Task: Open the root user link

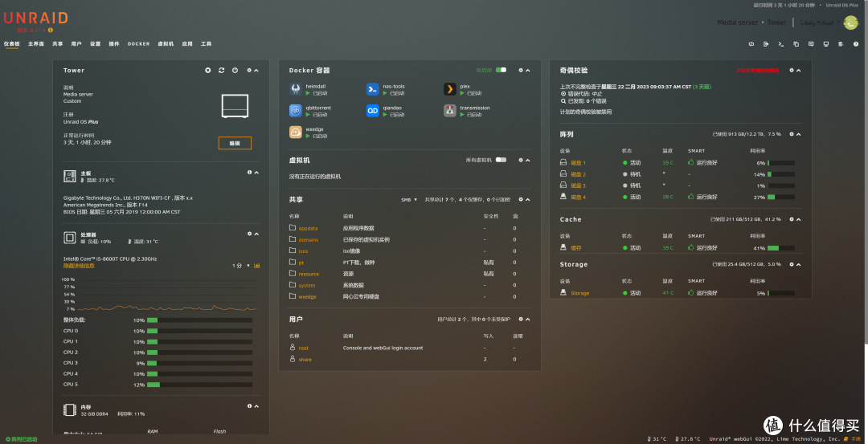Action: (x=303, y=348)
